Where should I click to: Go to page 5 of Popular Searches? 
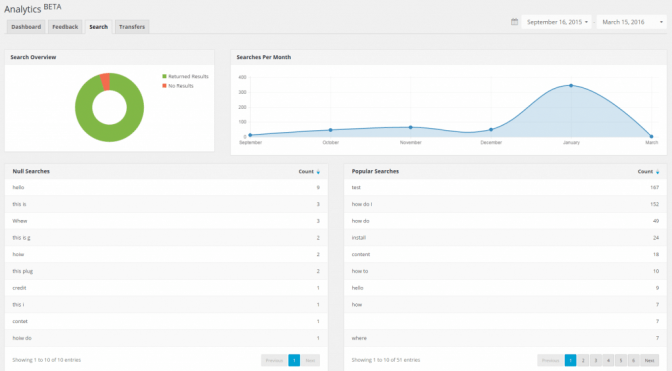tap(621, 360)
